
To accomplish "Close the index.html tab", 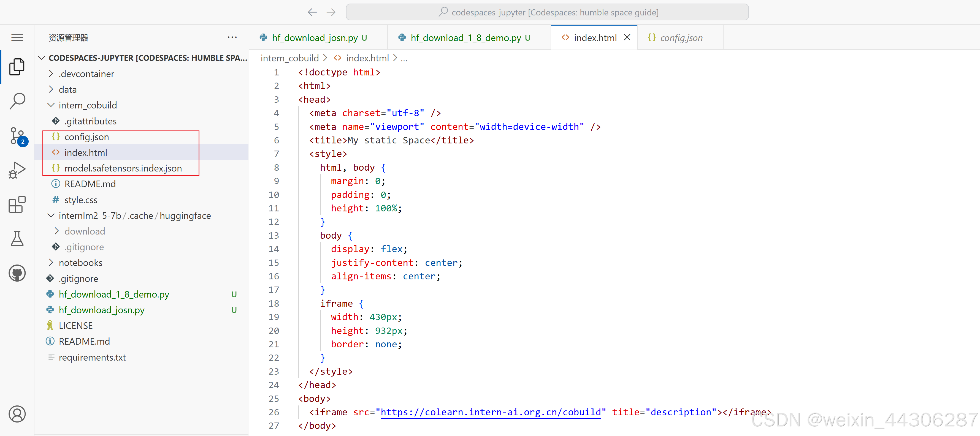I will pos(627,37).
